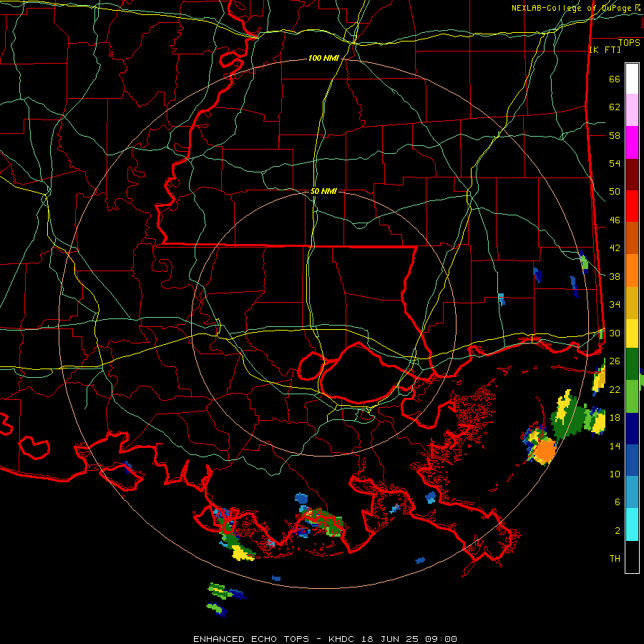Click the "62" legend value
The image size is (644, 644).
[x=615, y=107]
